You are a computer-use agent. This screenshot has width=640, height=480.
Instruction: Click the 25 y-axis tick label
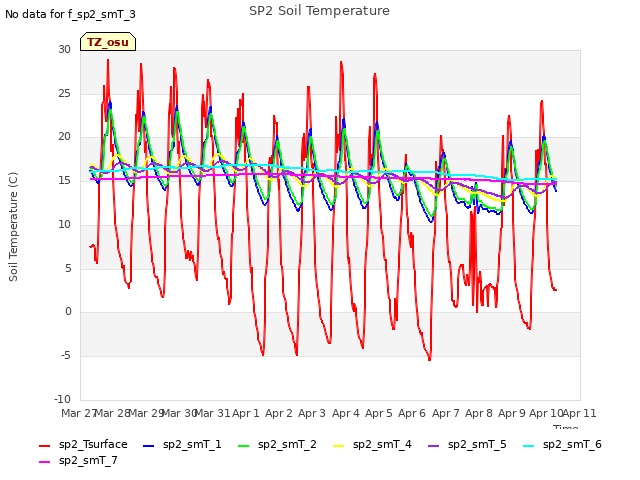(x=64, y=93)
